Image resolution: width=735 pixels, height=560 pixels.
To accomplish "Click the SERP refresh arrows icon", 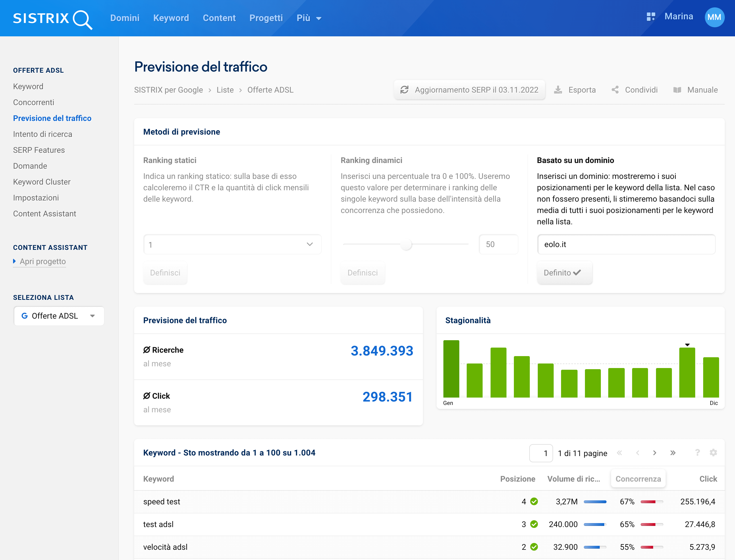I will 404,90.
